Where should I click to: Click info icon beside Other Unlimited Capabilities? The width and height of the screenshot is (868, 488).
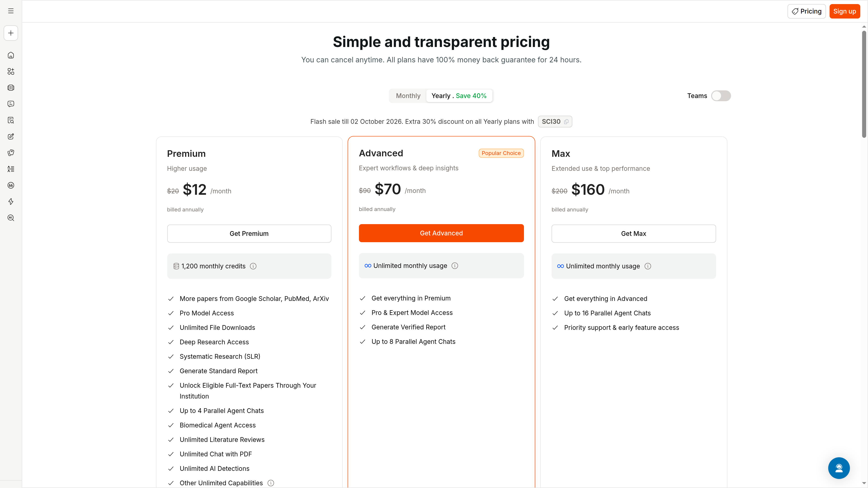271,483
